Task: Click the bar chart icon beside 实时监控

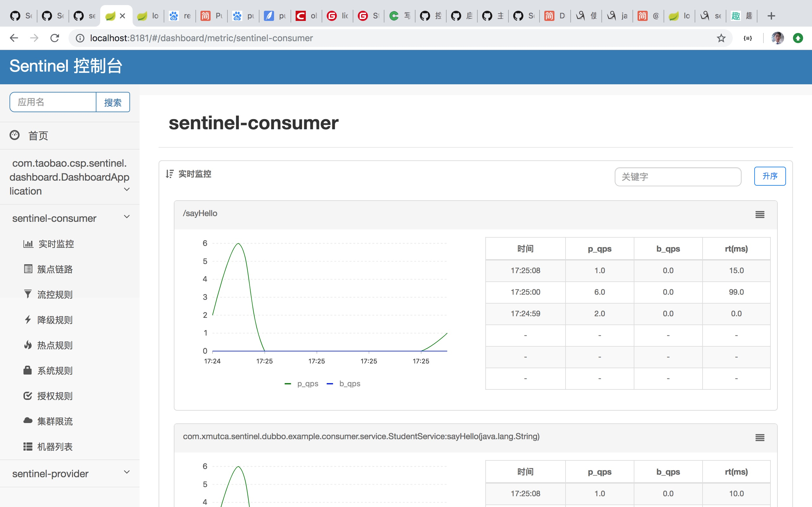Action: pos(28,244)
